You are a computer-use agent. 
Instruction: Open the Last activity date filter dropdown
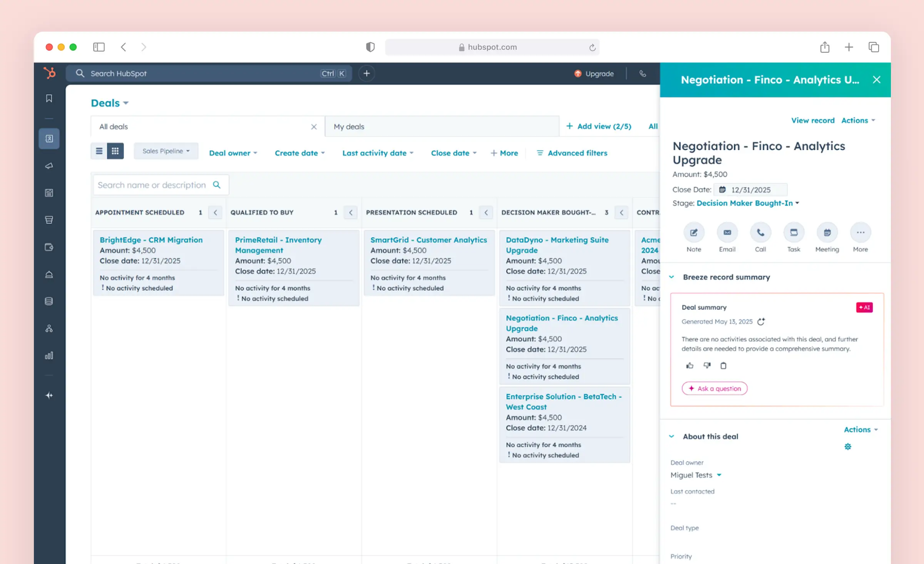(x=378, y=153)
